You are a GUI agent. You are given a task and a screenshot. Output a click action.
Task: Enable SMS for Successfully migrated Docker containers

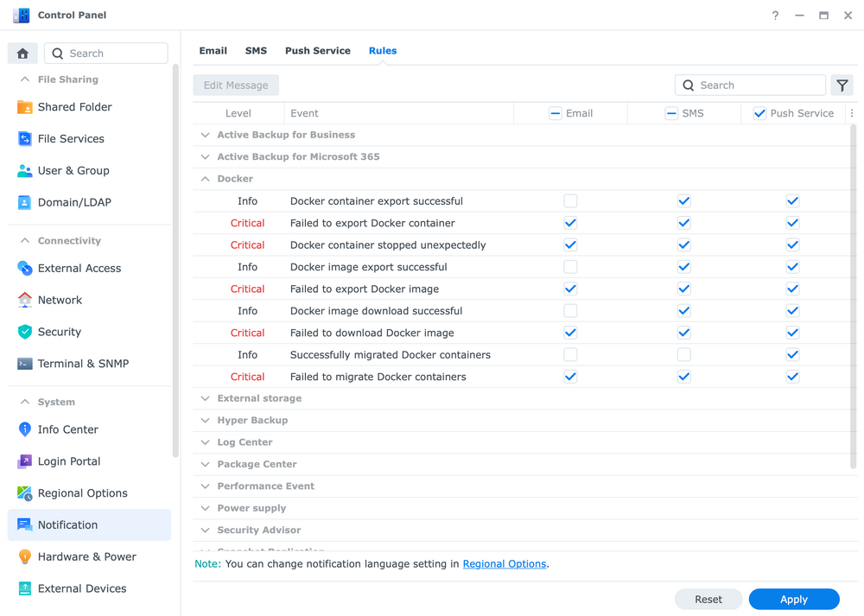coord(683,355)
